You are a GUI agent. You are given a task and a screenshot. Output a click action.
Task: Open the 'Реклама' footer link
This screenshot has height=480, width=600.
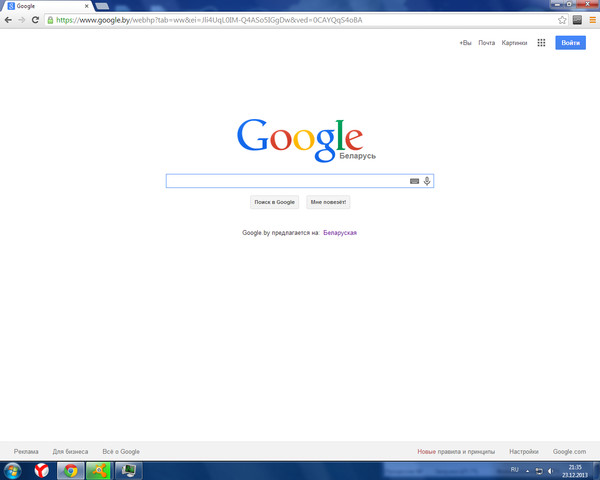coord(26,452)
